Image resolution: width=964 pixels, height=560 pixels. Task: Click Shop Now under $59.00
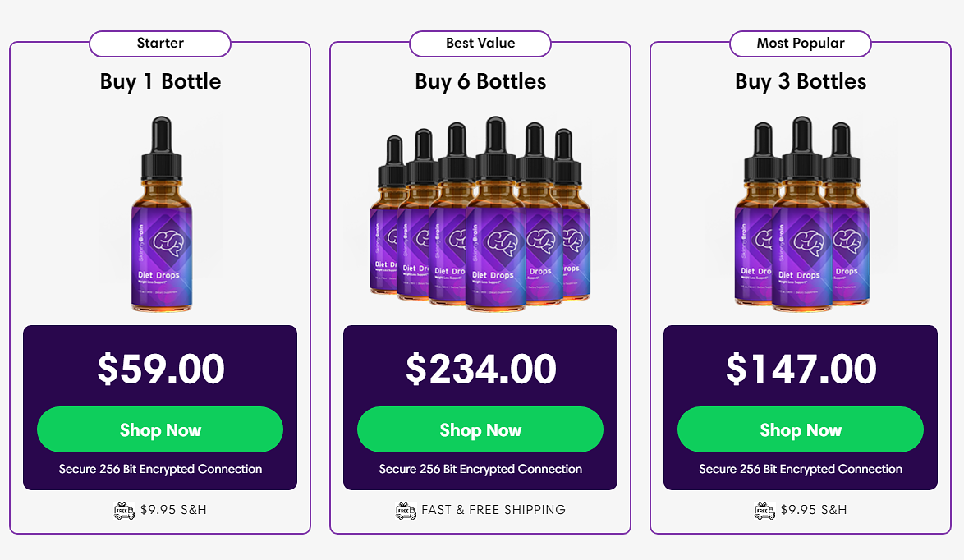pos(160,429)
